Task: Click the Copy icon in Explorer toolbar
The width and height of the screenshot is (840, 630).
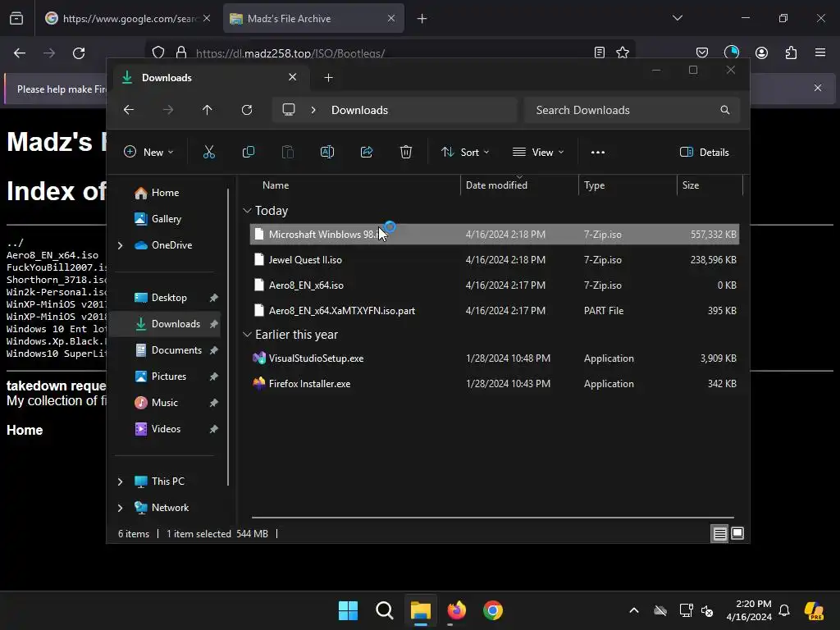Action: [248, 152]
